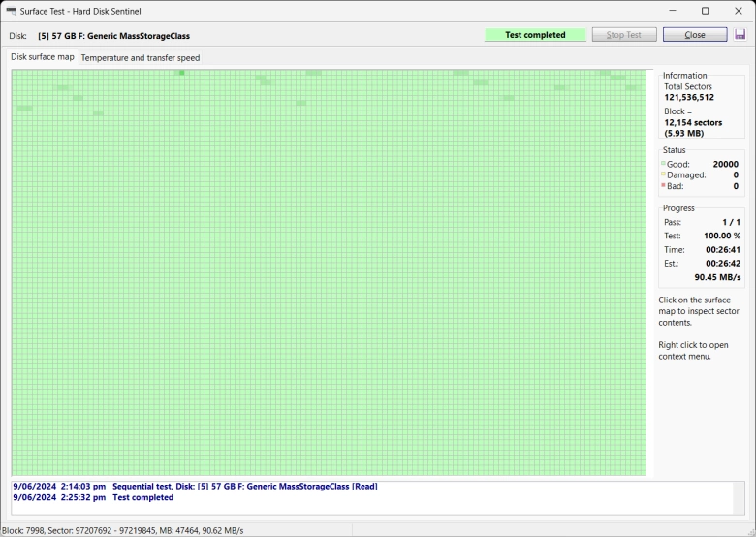Click the green Test completed status bar
756x537 pixels.
click(x=535, y=35)
